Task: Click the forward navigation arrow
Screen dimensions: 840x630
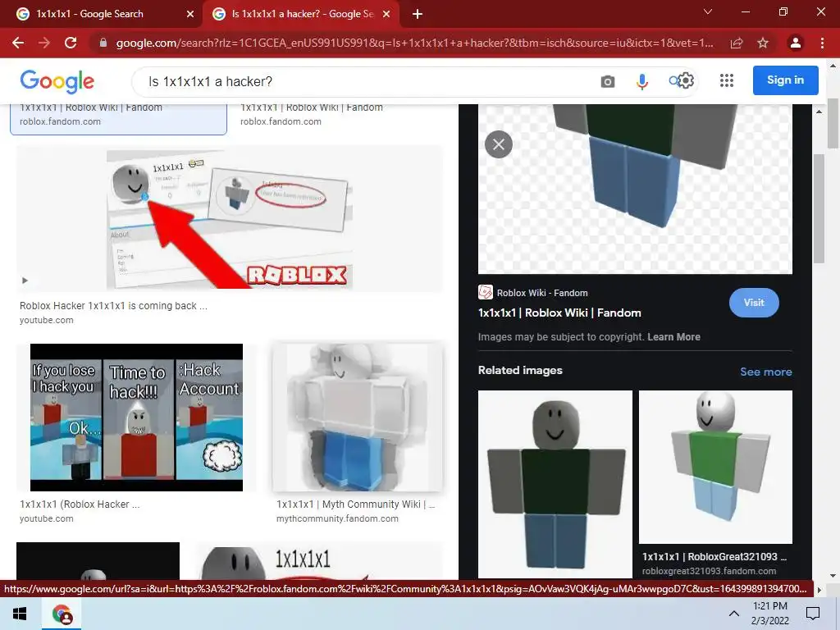Action: tap(44, 43)
